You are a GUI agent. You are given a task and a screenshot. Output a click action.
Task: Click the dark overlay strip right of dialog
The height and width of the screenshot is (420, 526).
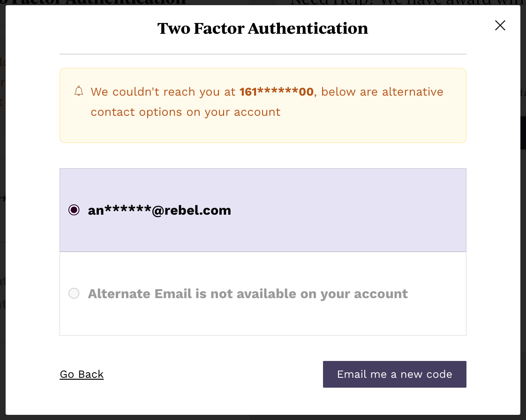coord(523,235)
